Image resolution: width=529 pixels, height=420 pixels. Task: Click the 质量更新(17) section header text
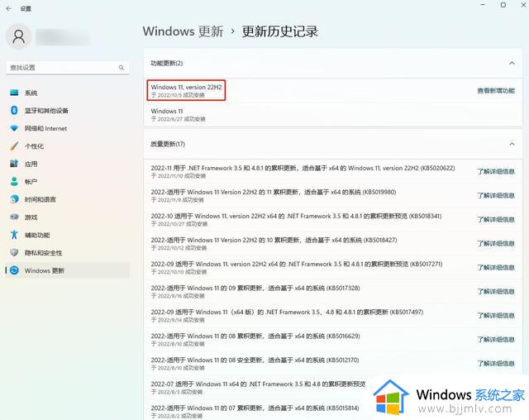168,144
